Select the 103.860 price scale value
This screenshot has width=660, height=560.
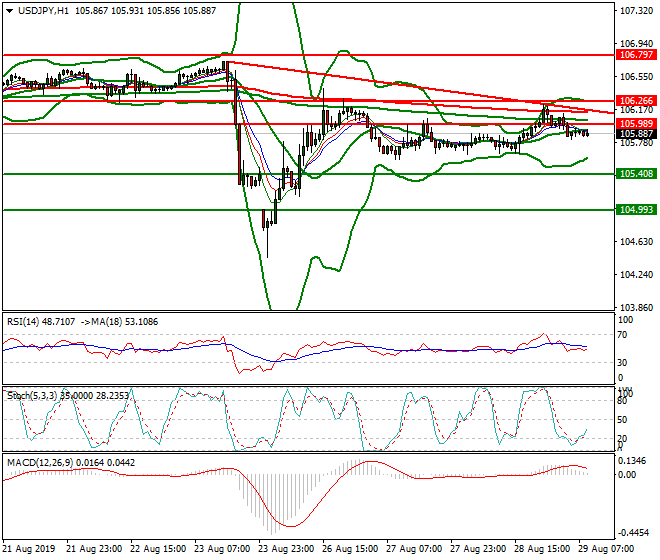pos(636,308)
